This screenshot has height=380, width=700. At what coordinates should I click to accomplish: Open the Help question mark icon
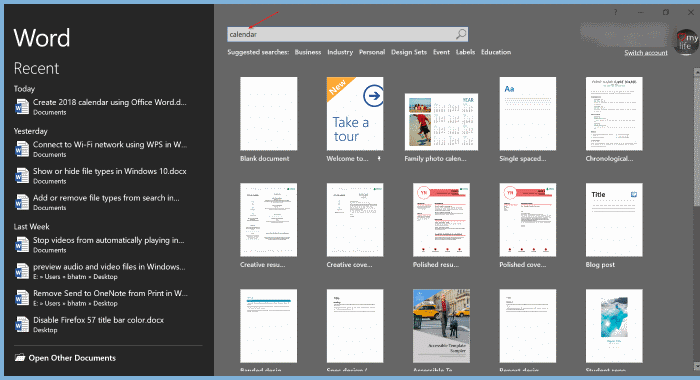[615, 13]
